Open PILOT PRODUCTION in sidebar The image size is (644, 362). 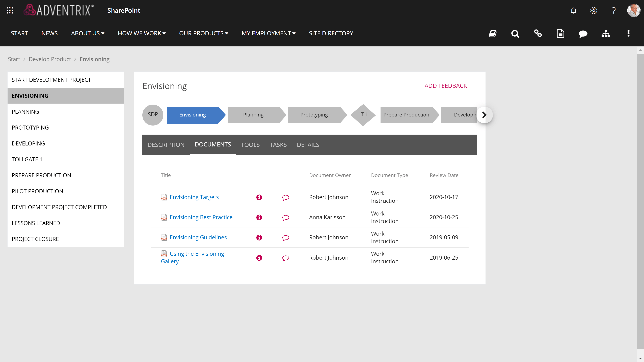[x=66, y=191]
